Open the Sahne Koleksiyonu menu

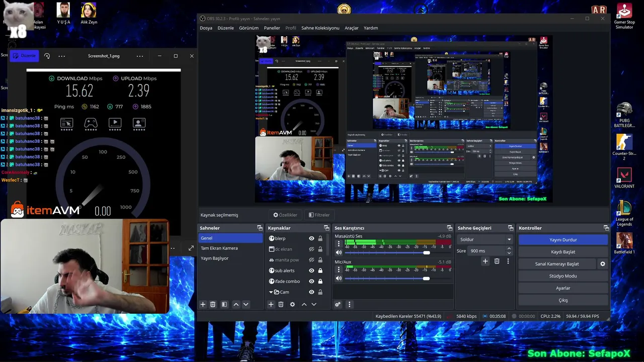pos(320,28)
